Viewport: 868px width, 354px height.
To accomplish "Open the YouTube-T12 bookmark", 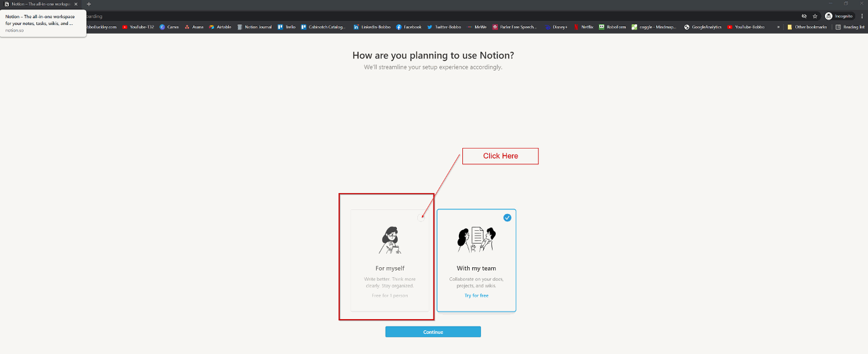I will (137, 27).
